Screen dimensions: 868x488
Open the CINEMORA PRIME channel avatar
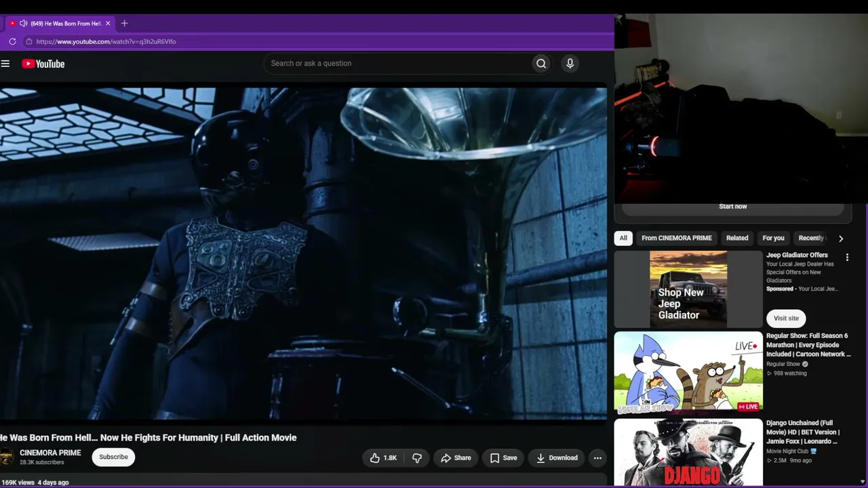[6, 457]
